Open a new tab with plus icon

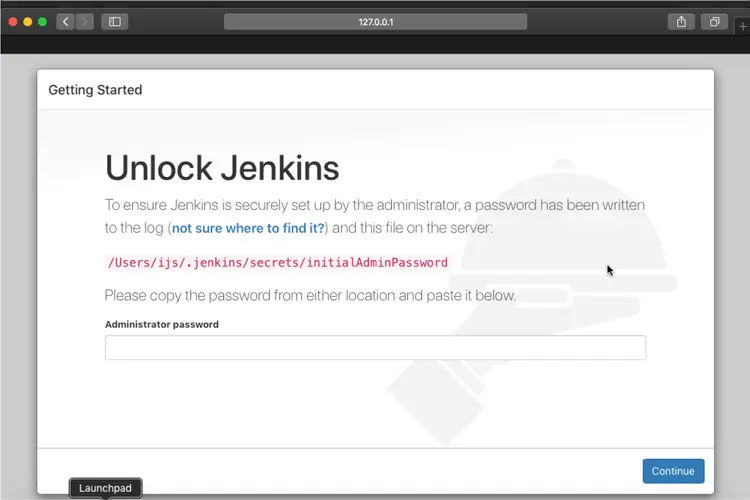[x=742, y=27]
